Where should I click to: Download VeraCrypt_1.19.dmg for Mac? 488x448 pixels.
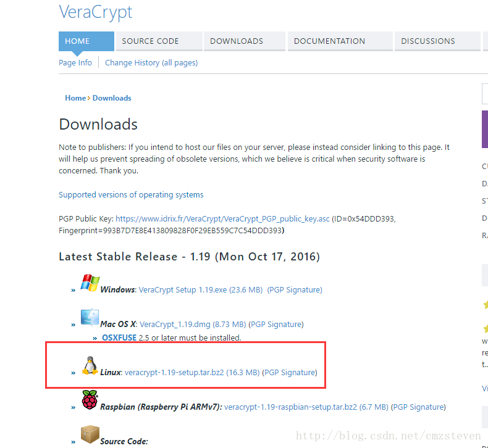click(x=193, y=324)
